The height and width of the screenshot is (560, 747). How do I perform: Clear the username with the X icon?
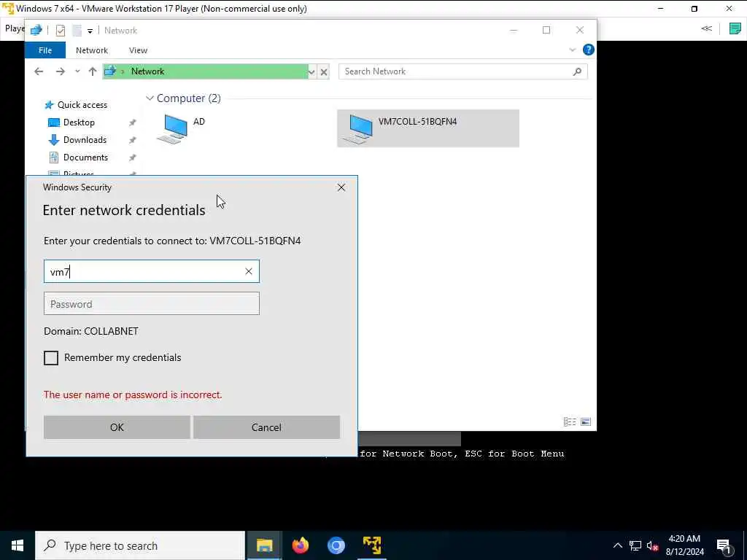point(249,271)
